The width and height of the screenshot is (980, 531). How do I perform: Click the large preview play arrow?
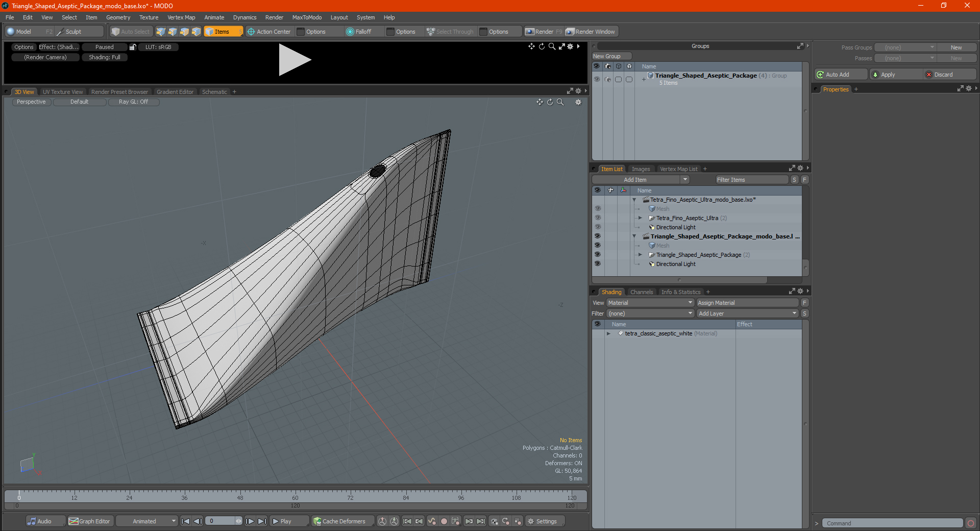click(x=295, y=60)
